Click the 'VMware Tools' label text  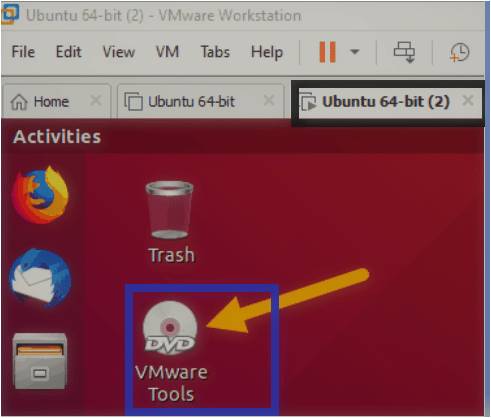(x=171, y=383)
